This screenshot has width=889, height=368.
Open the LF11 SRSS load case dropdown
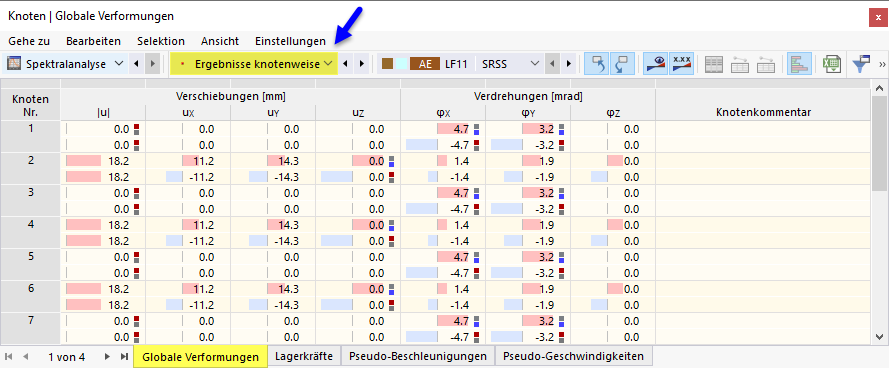coord(534,64)
